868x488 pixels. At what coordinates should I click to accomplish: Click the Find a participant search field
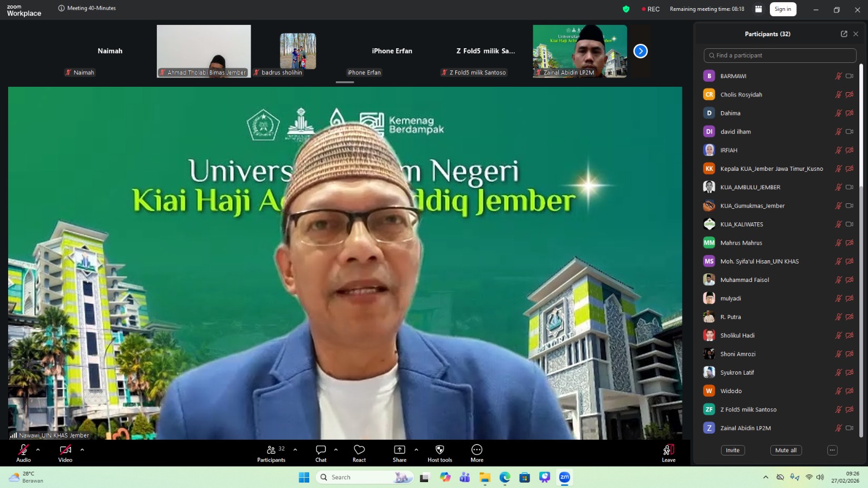click(779, 55)
